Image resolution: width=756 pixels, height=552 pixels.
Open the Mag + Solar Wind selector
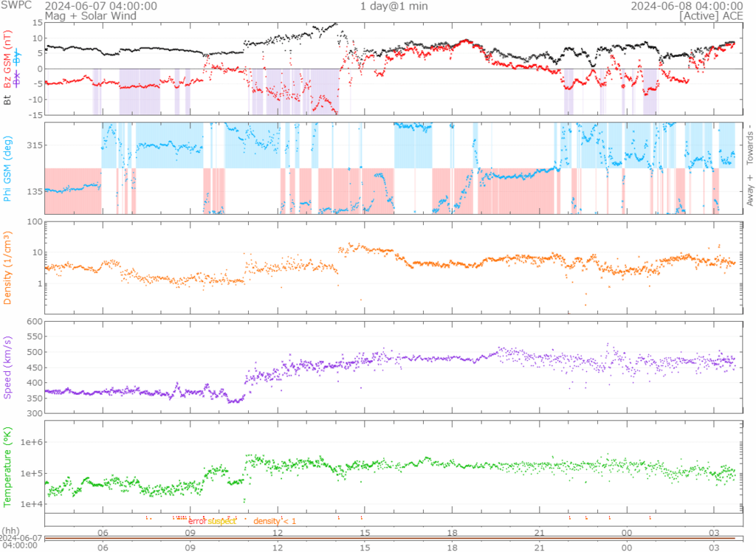pyautogui.click(x=80, y=15)
